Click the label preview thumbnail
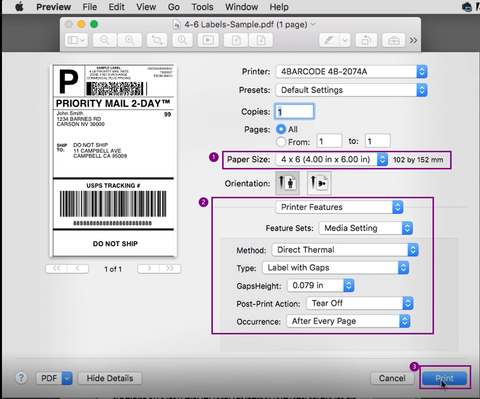The width and height of the screenshot is (480, 399). point(113,161)
